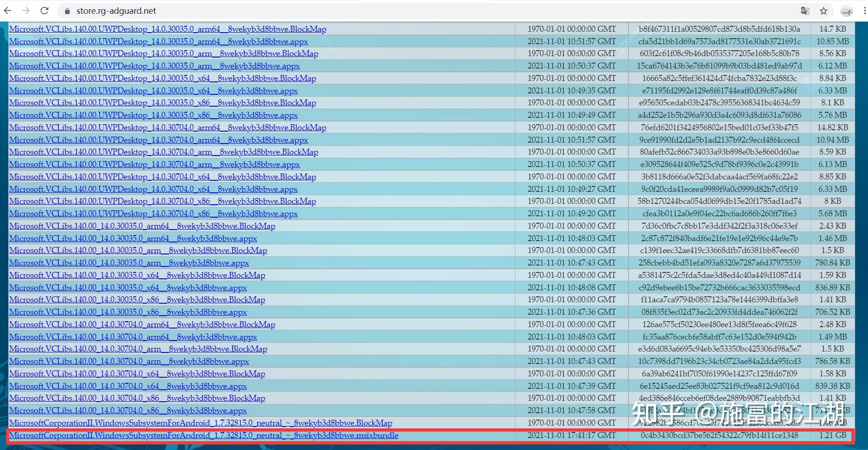Screen dimensions: 868x450
Task: Select the date 2021-11-01 10:49:35 GMT
Action: click(x=571, y=91)
